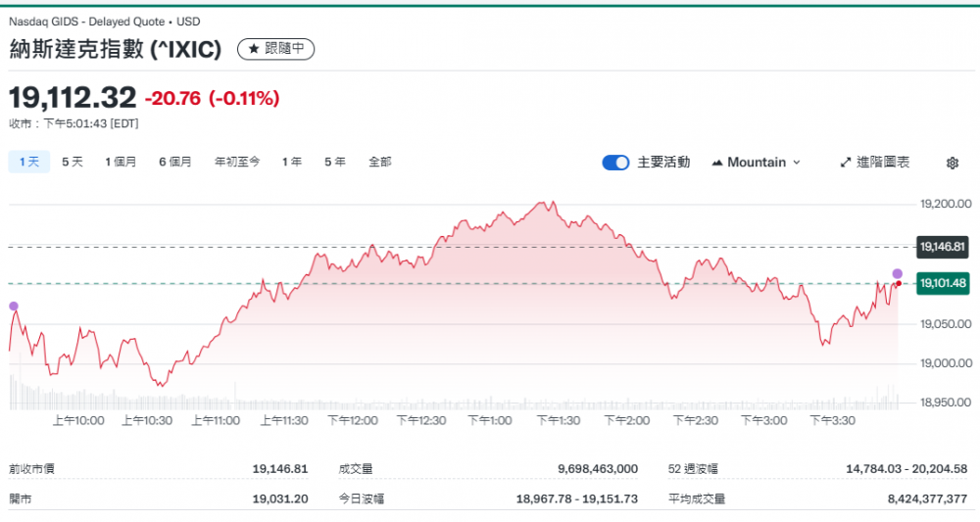980x522 pixels.
Task: Select the 1天 time range
Action: [x=28, y=163]
